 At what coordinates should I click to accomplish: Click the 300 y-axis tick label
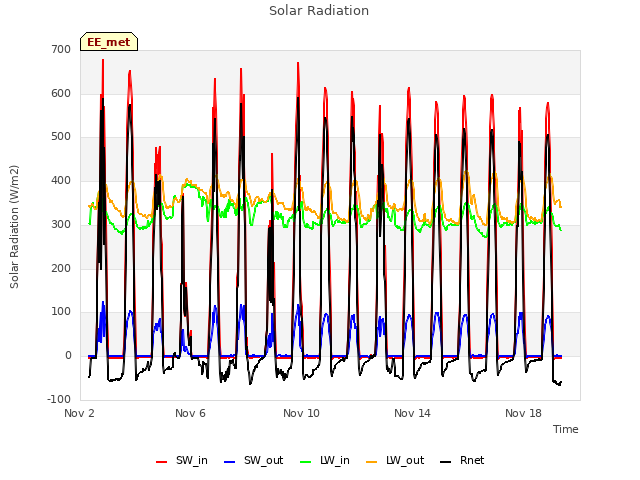click(x=61, y=224)
